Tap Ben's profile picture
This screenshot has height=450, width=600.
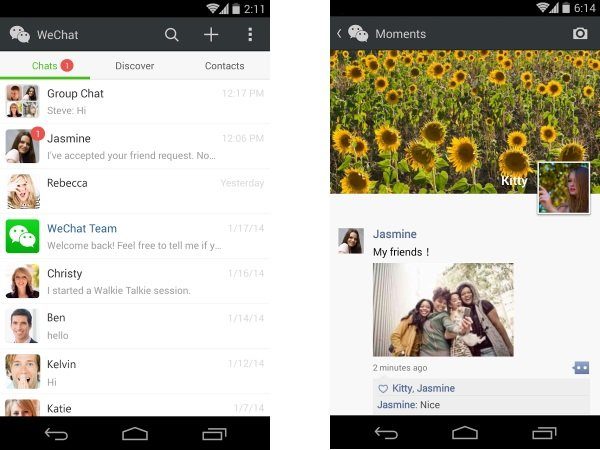click(23, 326)
